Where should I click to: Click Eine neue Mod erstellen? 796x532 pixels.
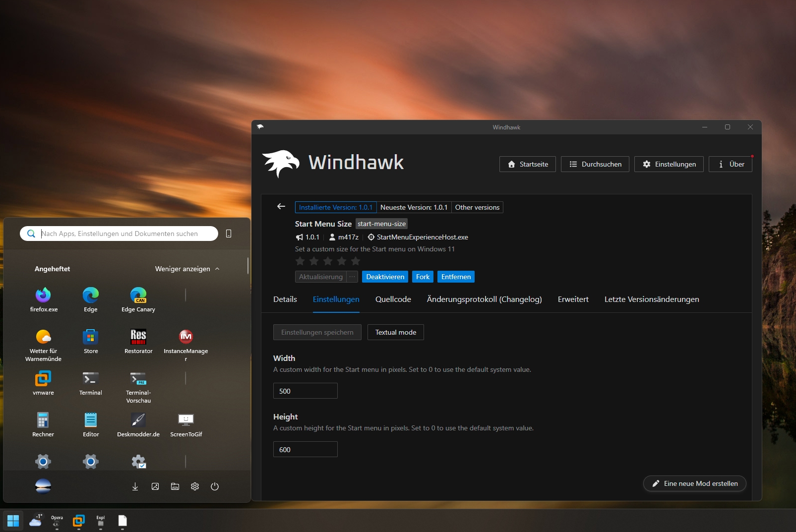click(694, 483)
